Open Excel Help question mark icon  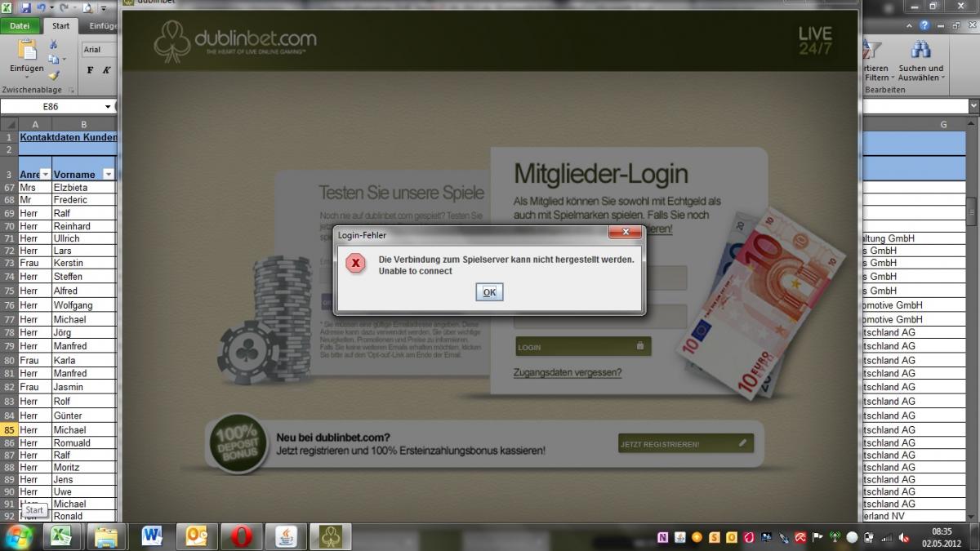[x=924, y=25]
